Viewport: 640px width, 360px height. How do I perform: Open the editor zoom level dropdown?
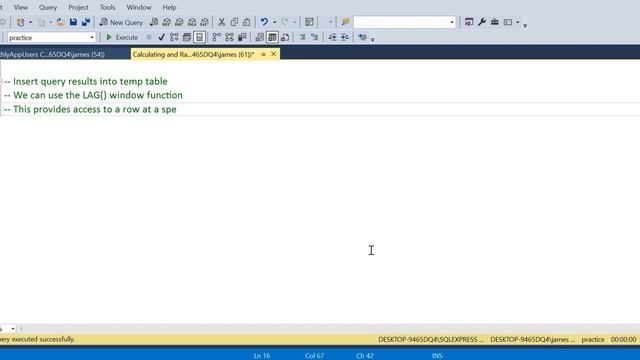(13, 329)
